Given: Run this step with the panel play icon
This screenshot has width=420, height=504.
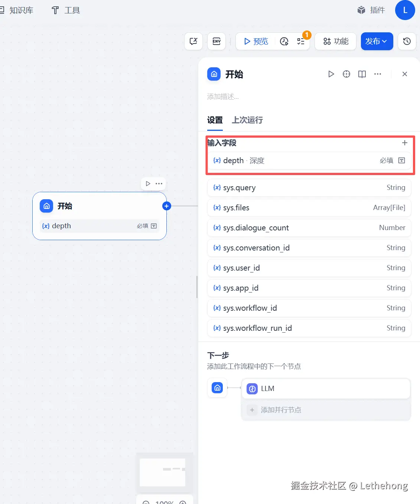Looking at the screenshot, I should pyautogui.click(x=331, y=74).
